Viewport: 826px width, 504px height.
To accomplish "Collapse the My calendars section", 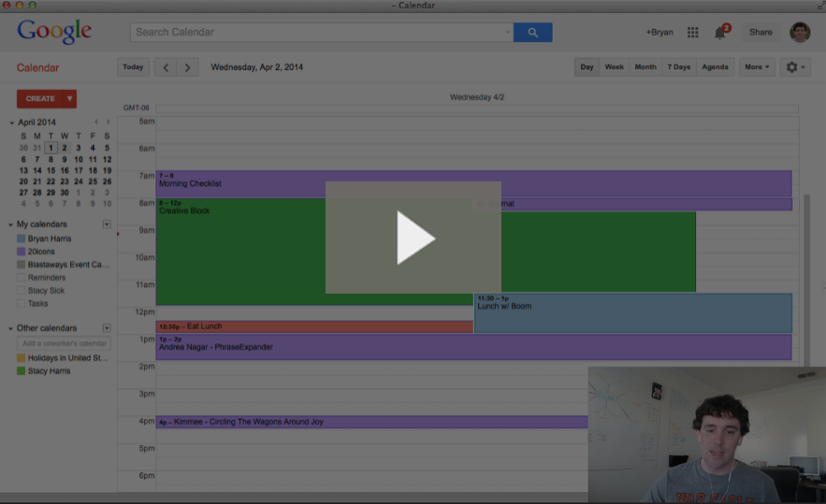I will point(12,224).
